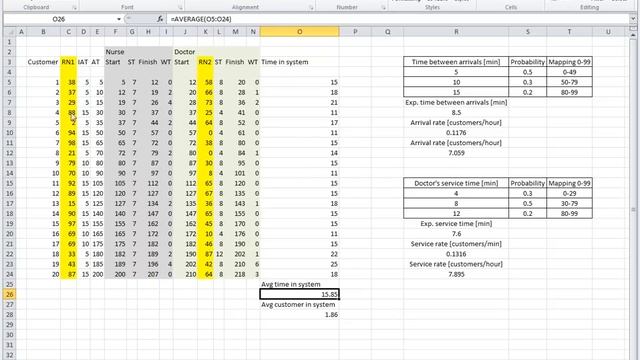Viewport: 640px width, 360px height.
Task: Open the Clipboard group dialog launcher
Action: tap(74, 8)
